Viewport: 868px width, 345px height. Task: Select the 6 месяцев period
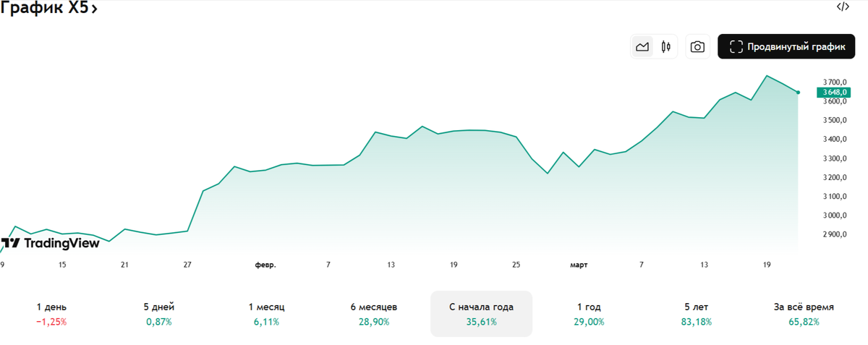[x=373, y=314]
